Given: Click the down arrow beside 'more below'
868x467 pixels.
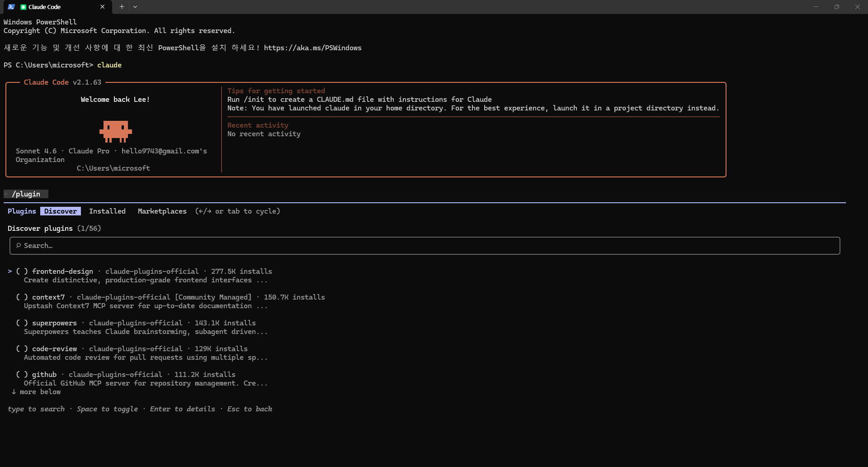Looking at the screenshot, I should coord(14,392).
